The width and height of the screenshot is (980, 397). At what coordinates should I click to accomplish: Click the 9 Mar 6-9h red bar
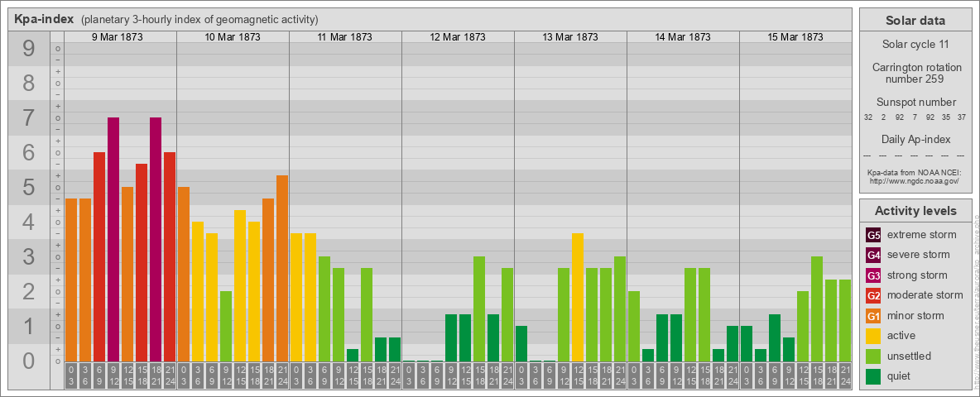tap(99, 257)
